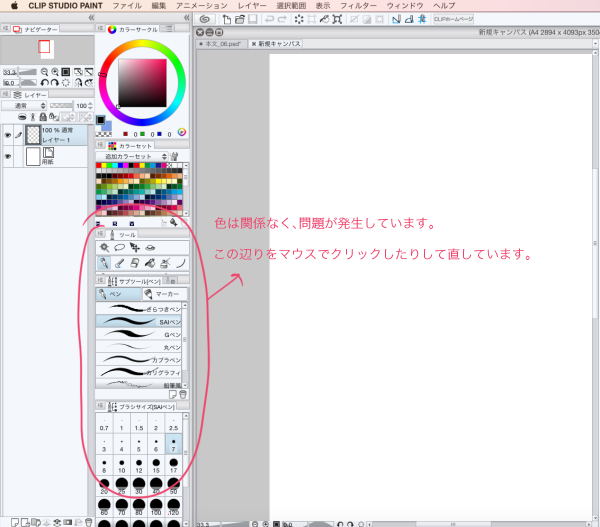Select the magic wand auto-select tool

click(x=104, y=247)
